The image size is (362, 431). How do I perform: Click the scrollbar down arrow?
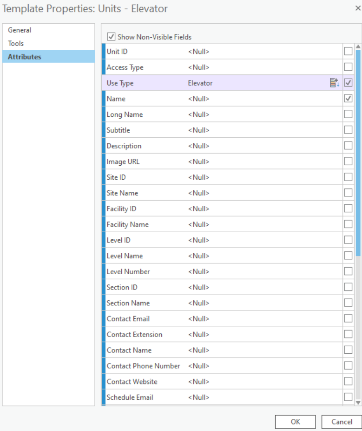(x=358, y=402)
